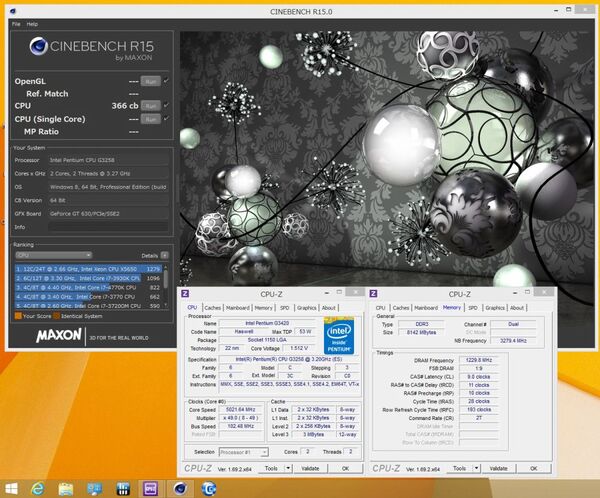Open the Processor #1 selection dropdown
This screenshot has height=498, width=600.
(243, 452)
